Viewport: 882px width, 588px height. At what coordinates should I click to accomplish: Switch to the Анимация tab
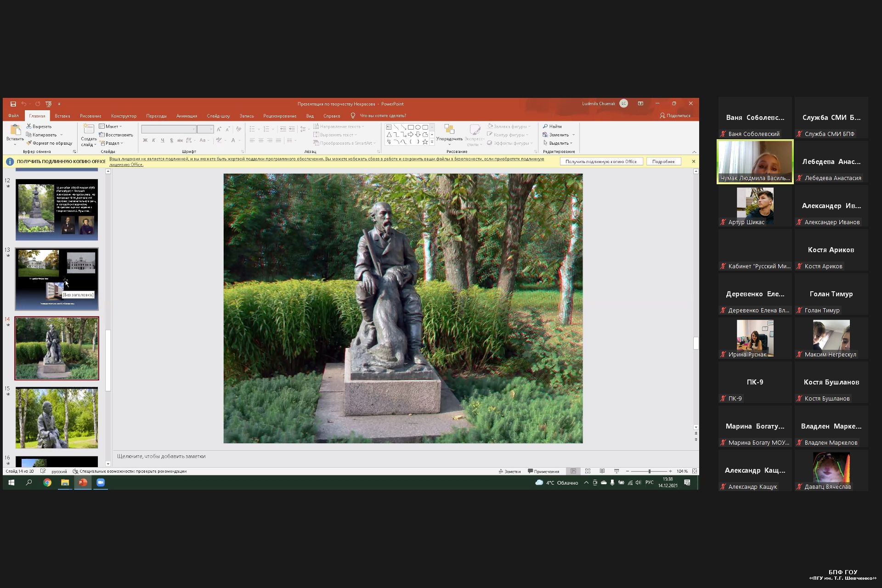point(187,116)
